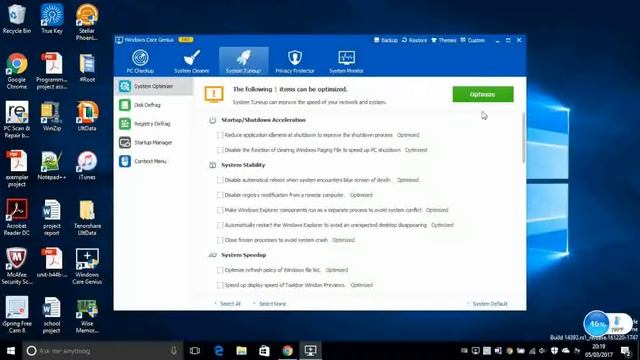Select Gping Free Cam 8 desktop icon
Viewport: 640px width, 360px height.
(17, 316)
